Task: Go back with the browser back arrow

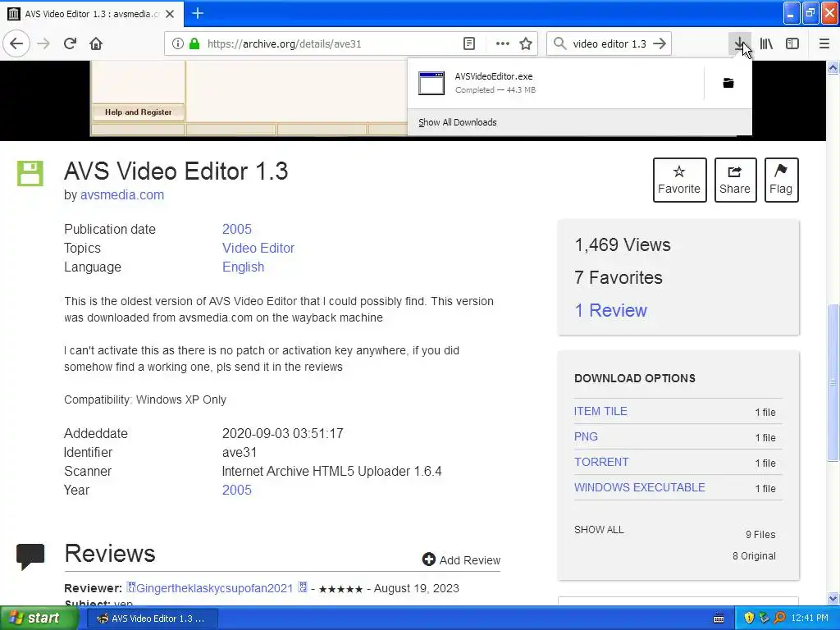Action: [16, 43]
